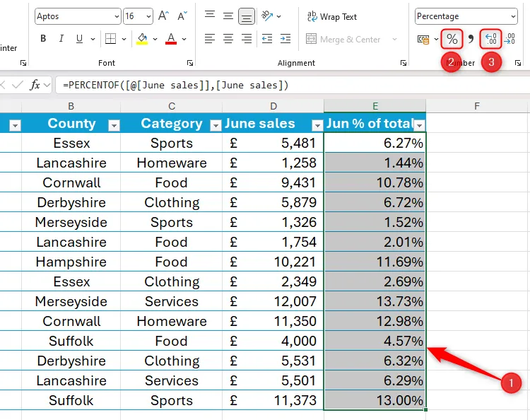Open the Percentage number format dropdown

tap(512, 16)
